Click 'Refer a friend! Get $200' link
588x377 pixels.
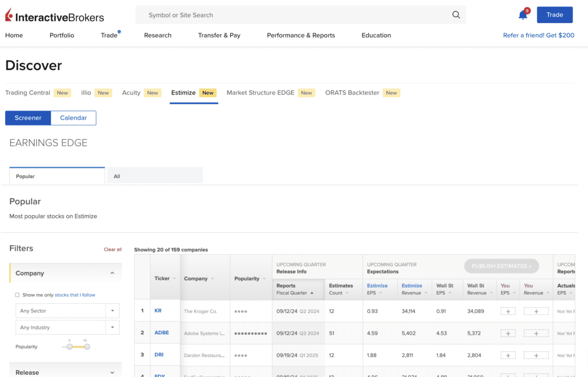538,35
